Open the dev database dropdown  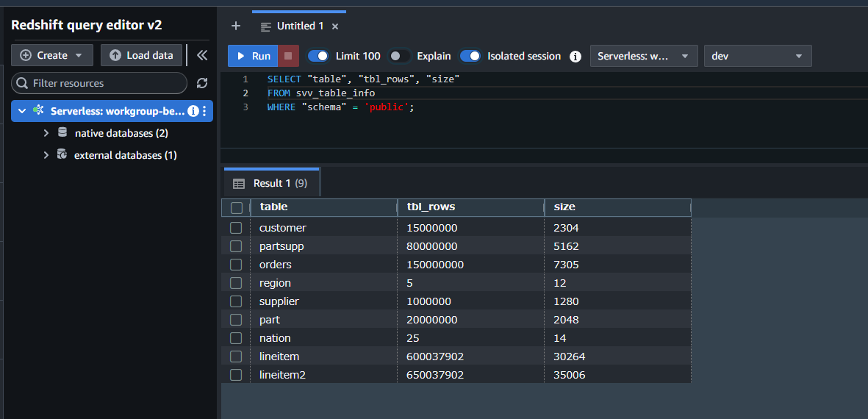pos(758,56)
